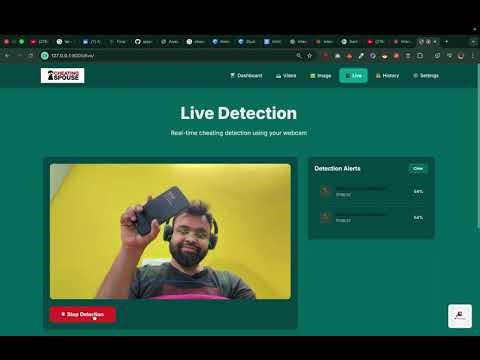Viewport: 480px width, 360px height.
Task: Open the Chrome three-dot menu
Action: point(473,56)
